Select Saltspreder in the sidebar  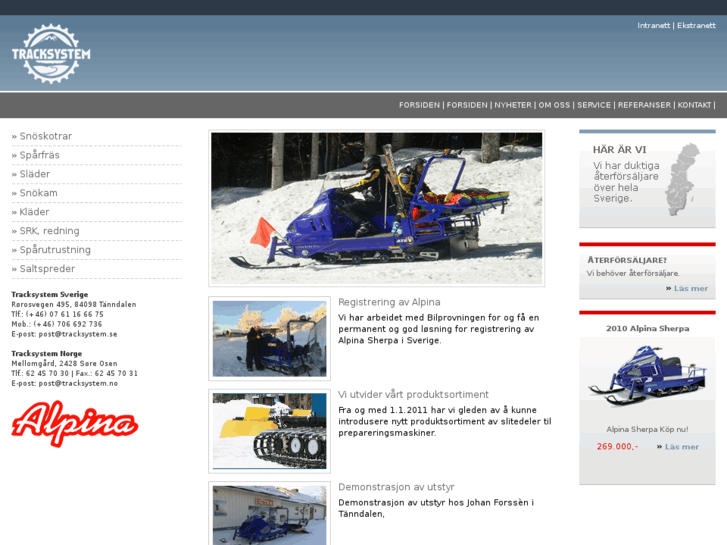coord(47,269)
